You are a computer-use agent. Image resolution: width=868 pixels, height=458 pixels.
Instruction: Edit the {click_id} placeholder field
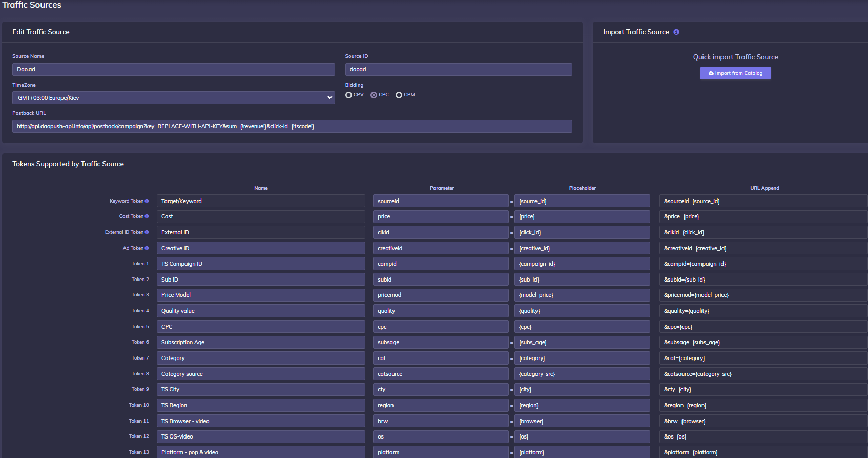pyautogui.click(x=582, y=232)
